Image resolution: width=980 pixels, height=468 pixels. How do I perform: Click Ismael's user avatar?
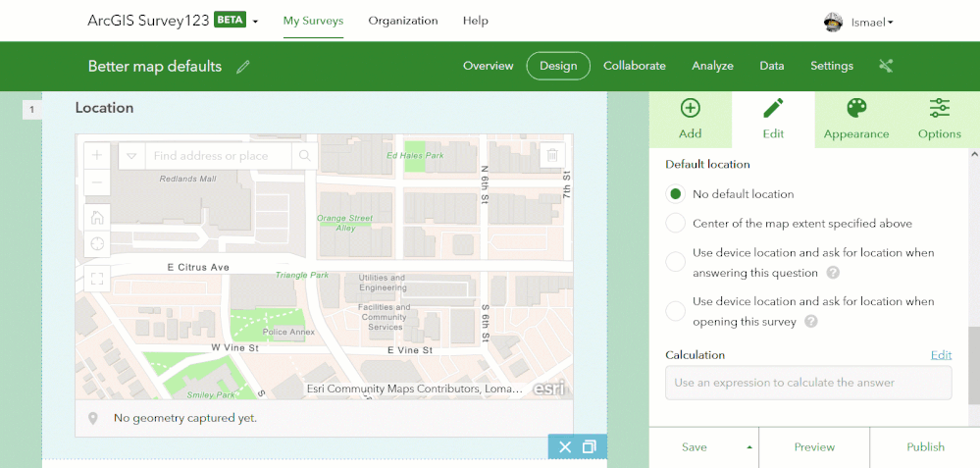coord(834,22)
